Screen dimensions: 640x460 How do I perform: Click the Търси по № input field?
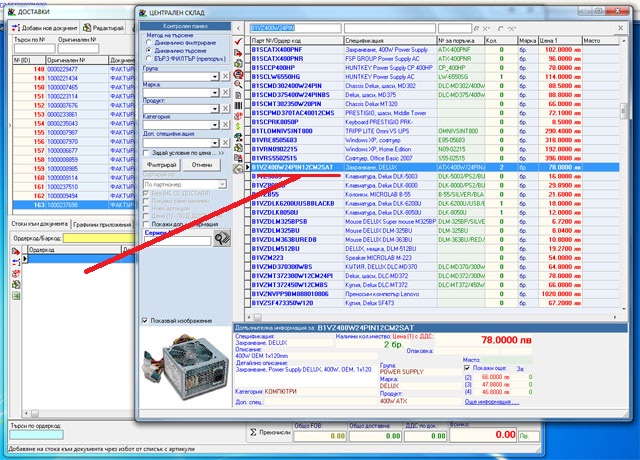(34, 49)
